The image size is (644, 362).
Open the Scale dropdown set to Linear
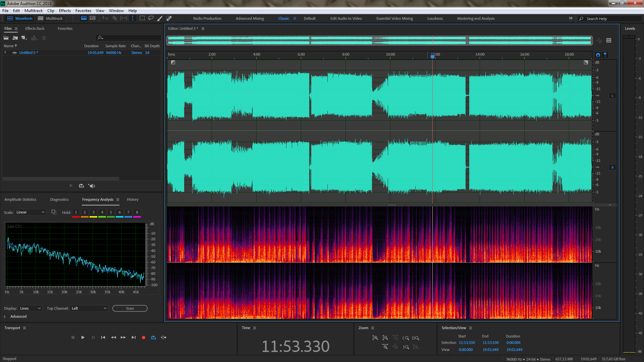point(30,212)
